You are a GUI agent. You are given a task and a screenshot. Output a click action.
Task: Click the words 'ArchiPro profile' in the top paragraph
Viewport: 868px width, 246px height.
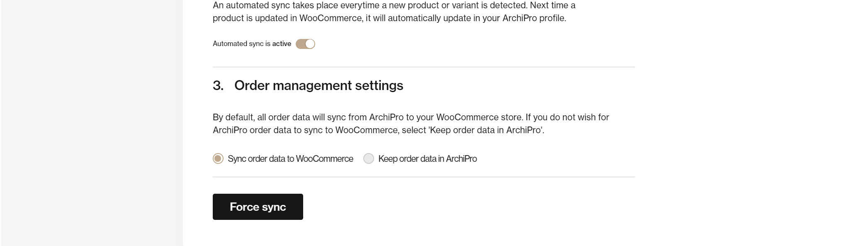coord(533,18)
